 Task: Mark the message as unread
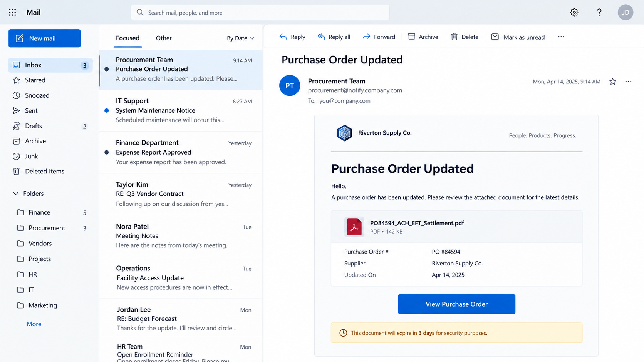click(518, 37)
